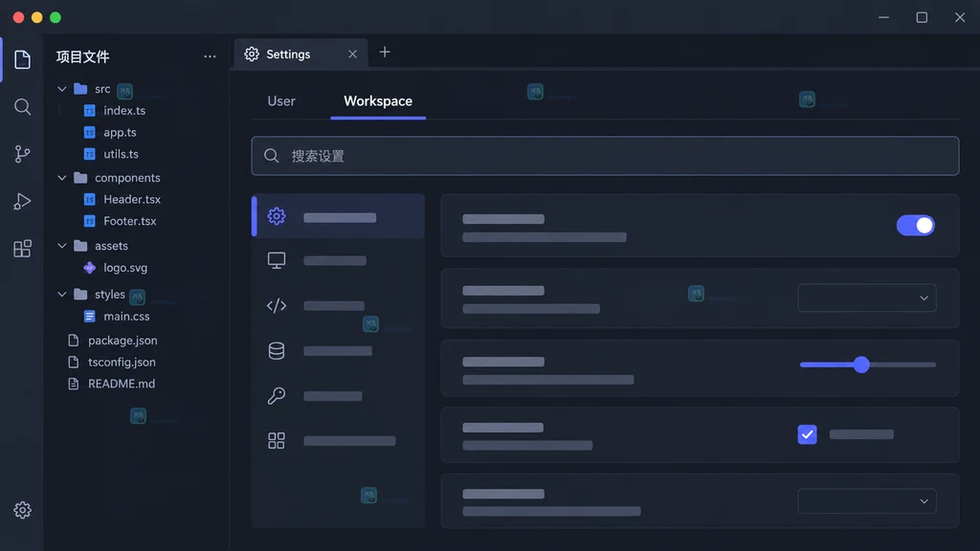Click the file icon next to logo.svg

(89, 268)
